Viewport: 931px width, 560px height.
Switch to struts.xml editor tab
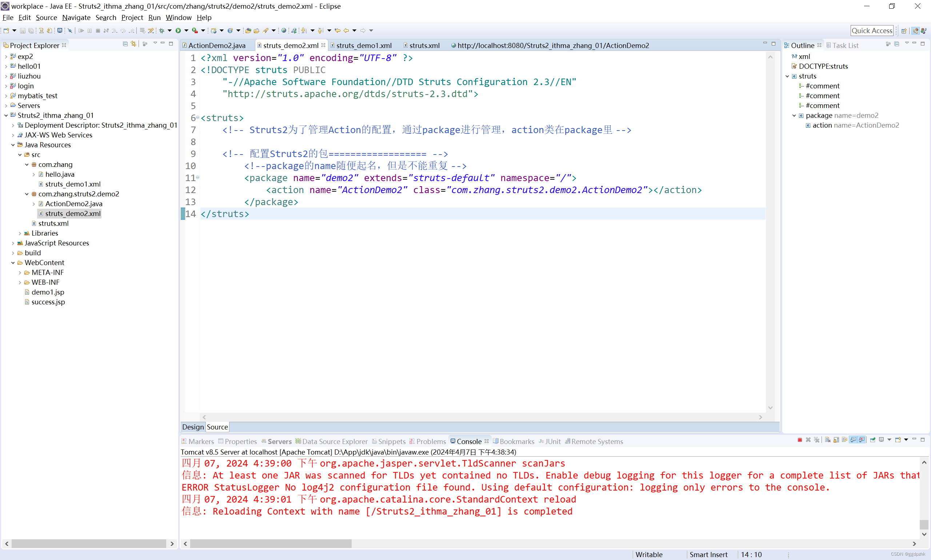[421, 45]
